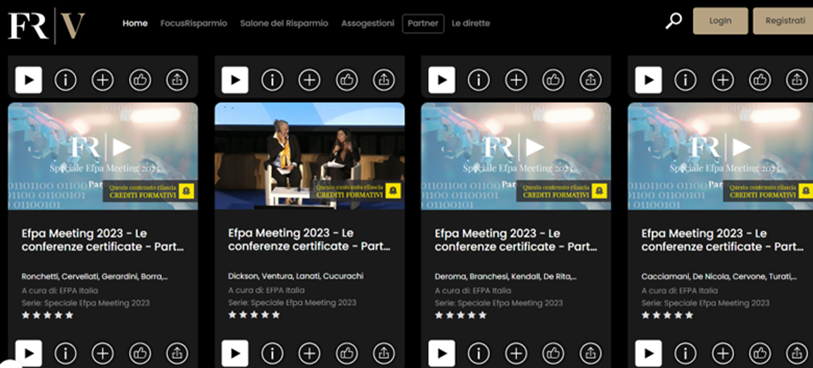Click play button directly above the Deroma thumbnail
The image size is (813, 368).
(442, 80)
